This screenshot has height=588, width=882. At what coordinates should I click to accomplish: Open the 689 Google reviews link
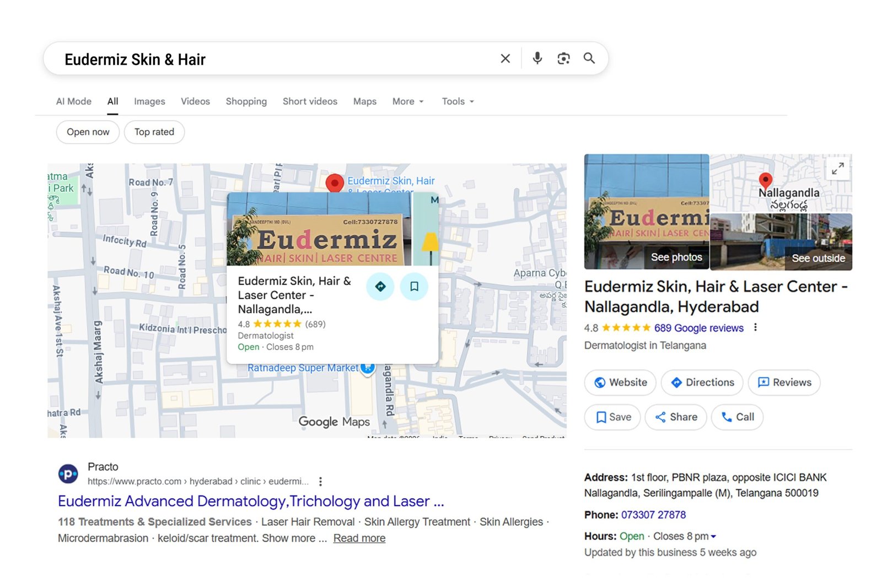click(x=700, y=327)
